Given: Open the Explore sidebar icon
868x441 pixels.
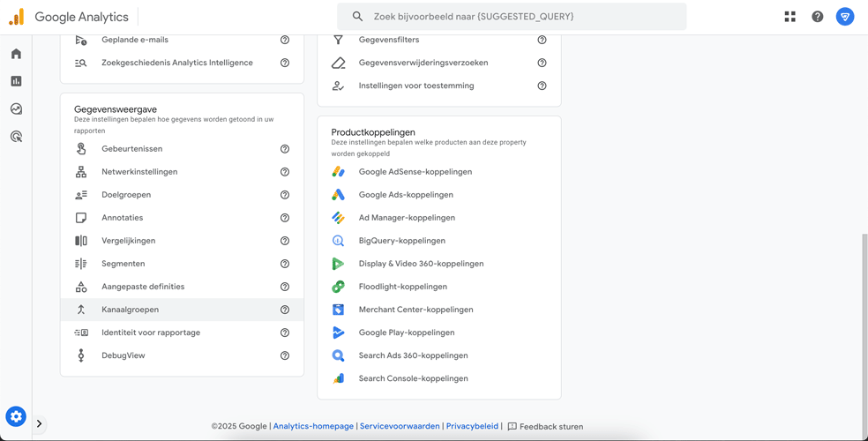Looking at the screenshot, I should tap(16, 109).
